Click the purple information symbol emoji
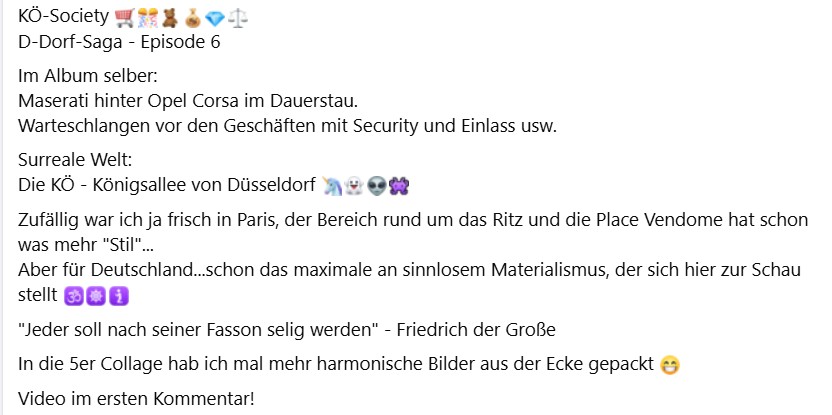The image size is (832, 415). click(119, 296)
